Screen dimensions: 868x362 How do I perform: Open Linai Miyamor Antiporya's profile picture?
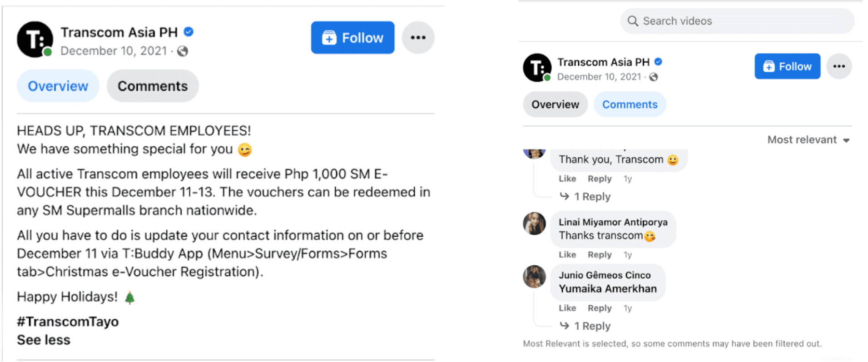click(534, 223)
